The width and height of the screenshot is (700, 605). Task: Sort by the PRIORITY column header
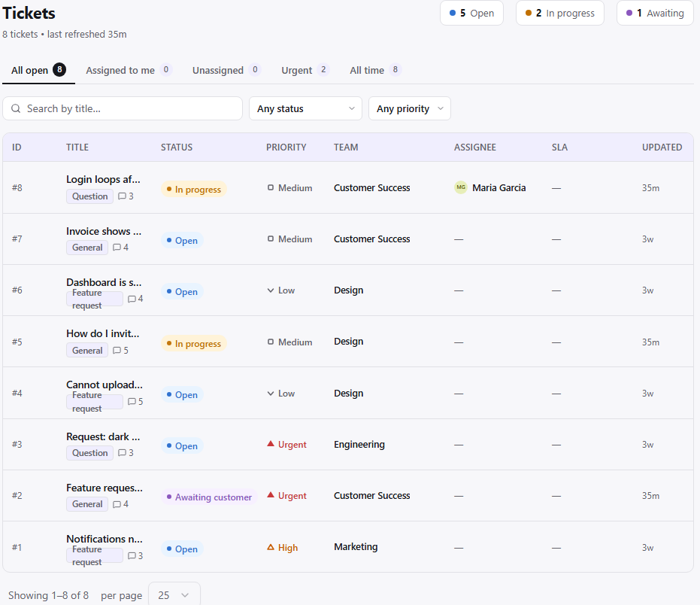click(286, 147)
